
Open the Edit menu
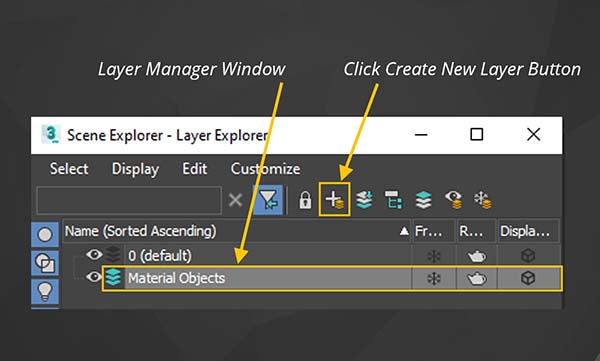pos(194,169)
